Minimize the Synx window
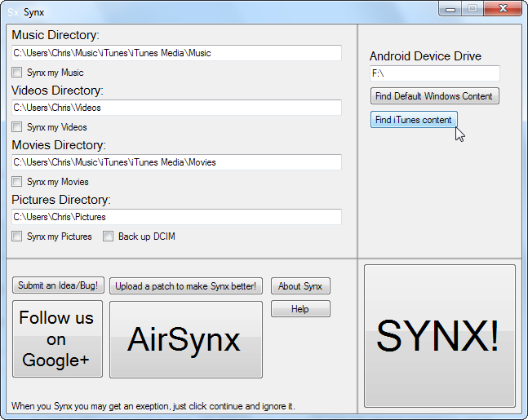The height and width of the screenshot is (420, 528). click(450, 9)
